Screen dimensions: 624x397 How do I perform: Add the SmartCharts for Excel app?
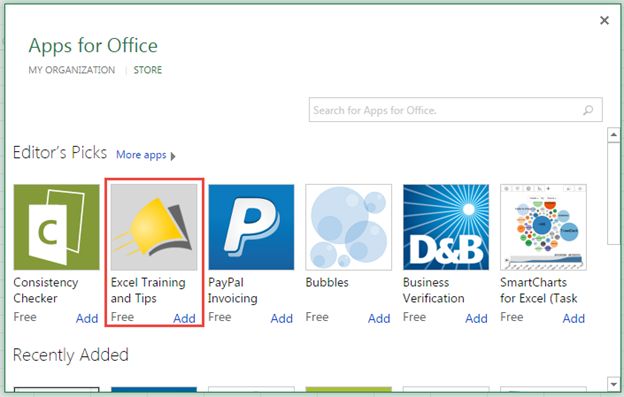pos(573,318)
